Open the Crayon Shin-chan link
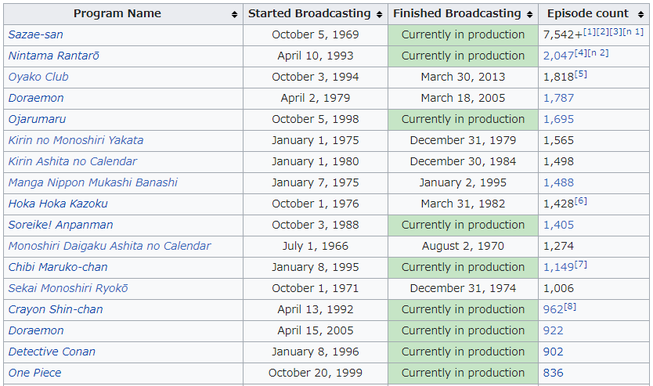 tap(55, 309)
